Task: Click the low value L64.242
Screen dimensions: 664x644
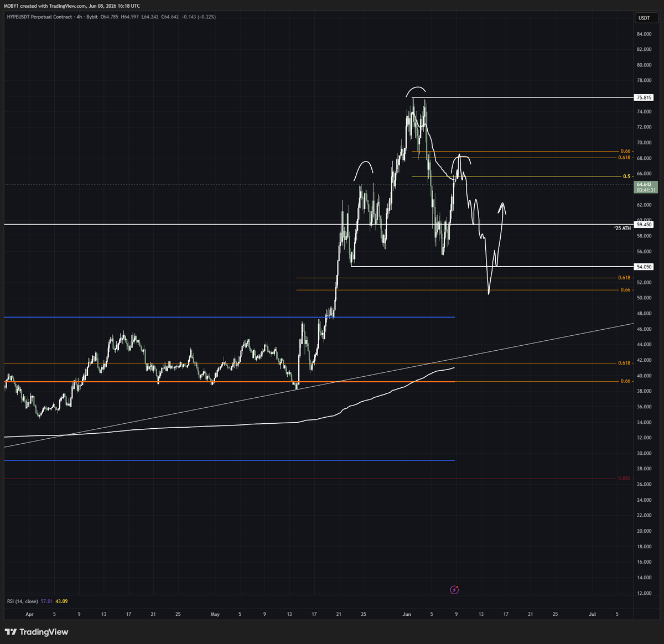Action: pos(150,17)
